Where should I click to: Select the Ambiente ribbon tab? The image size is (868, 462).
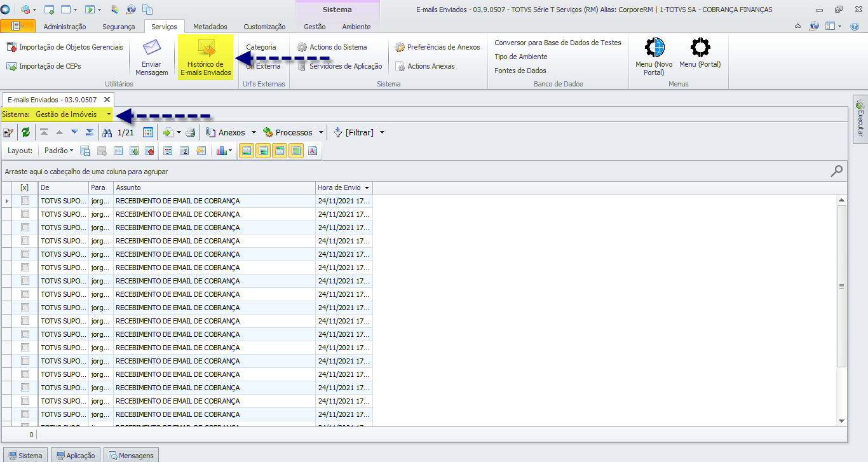[x=356, y=27]
